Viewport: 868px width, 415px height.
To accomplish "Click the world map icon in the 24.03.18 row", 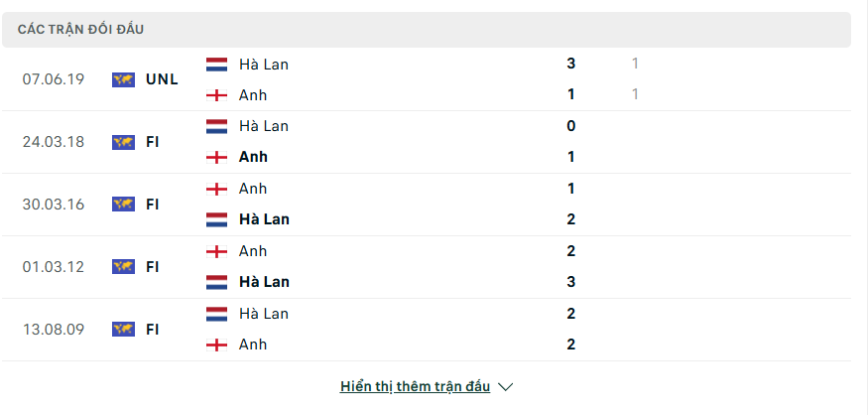I will coord(123,142).
